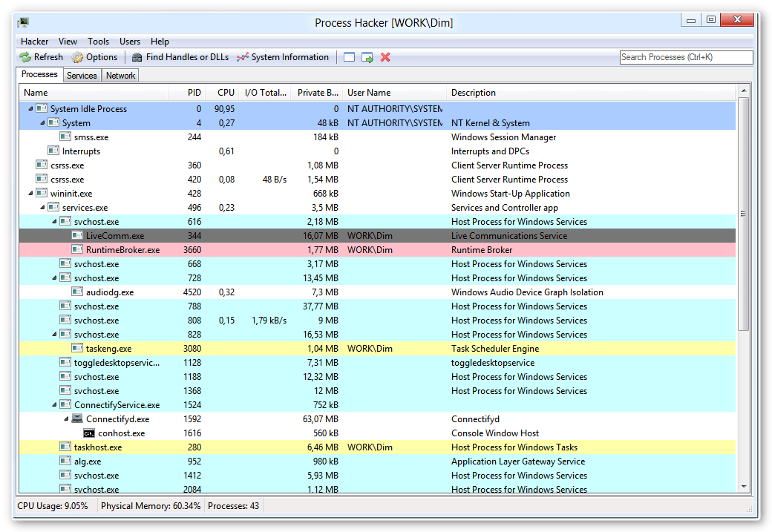Click the Refresh toolbar icon
The height and width of the screenshot is (532, 772).
25,57
